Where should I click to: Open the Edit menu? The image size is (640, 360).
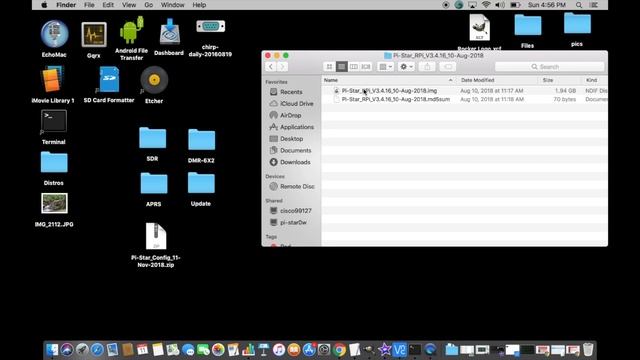tap(108, 5)
